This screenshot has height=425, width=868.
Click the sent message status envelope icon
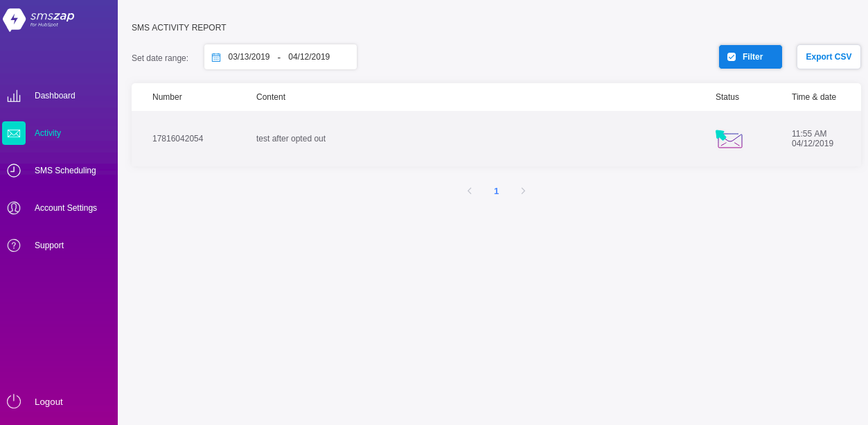pyautogui.click(x=729, y=139)
